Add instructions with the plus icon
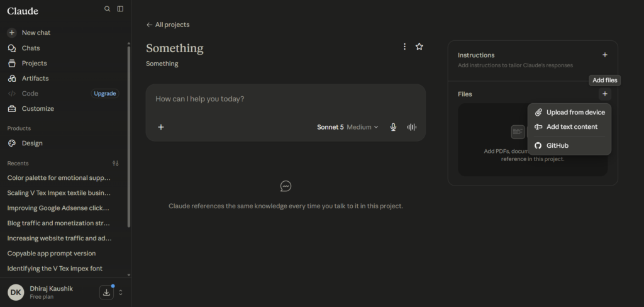Viewport: 644px width, 307px height. click(604, 55)
